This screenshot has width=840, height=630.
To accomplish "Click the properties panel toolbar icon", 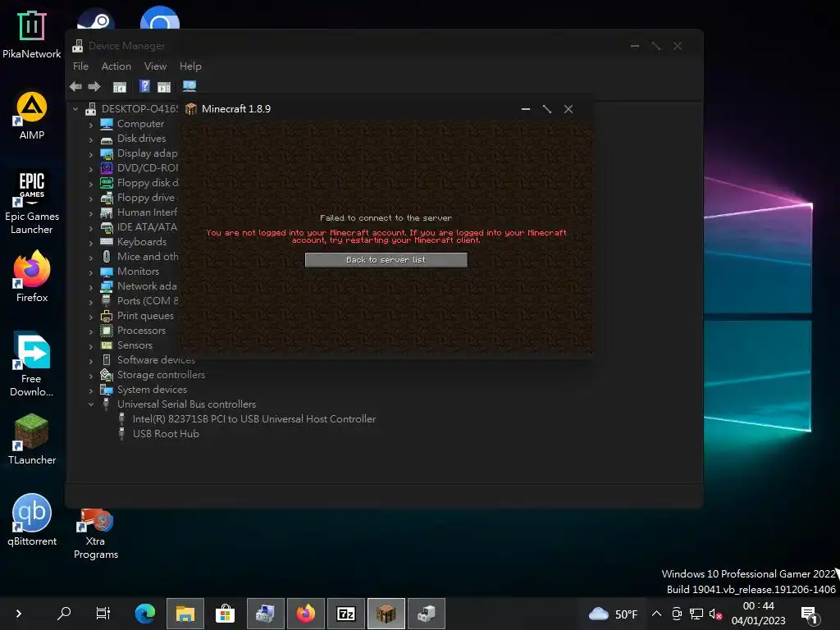I will click(164, 86).
